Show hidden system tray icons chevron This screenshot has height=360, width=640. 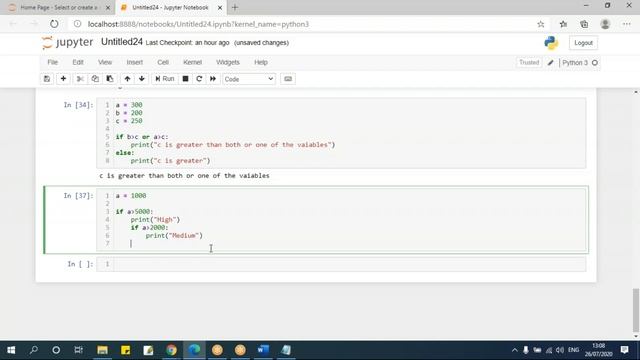click(514, 350)
